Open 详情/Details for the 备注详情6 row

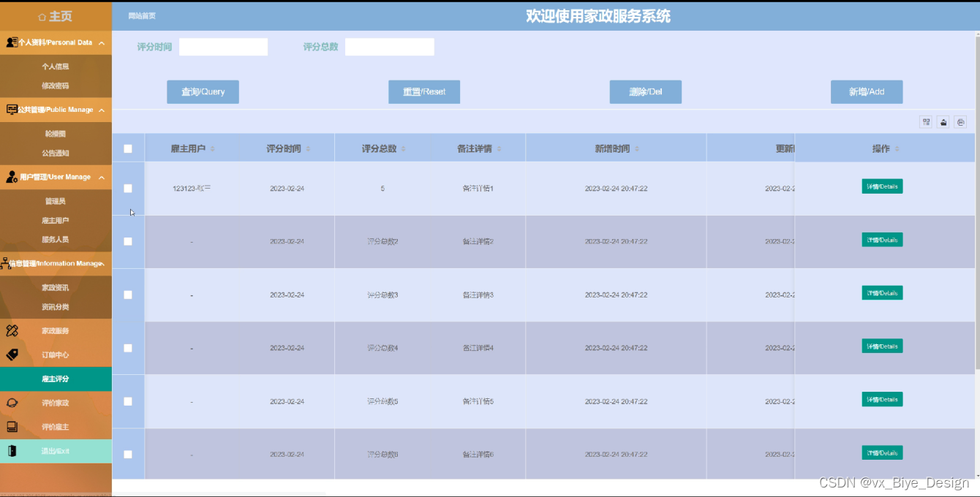click(882, 453)
